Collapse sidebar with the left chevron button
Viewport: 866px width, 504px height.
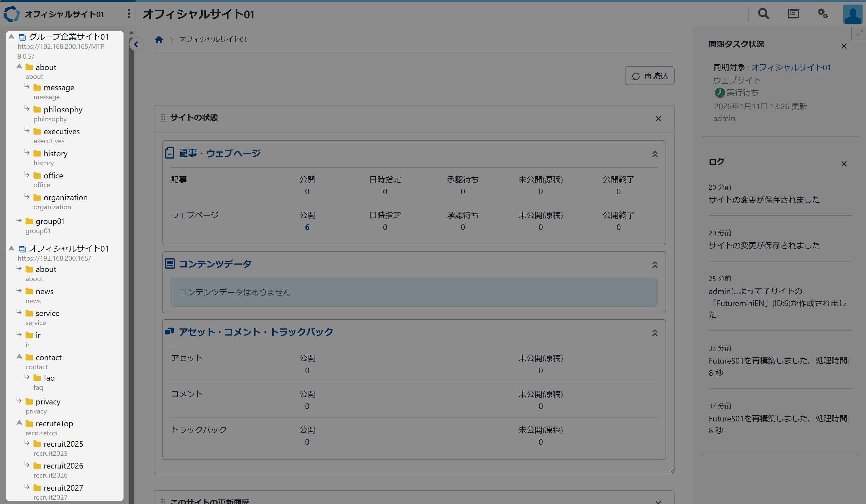[136, 44]
